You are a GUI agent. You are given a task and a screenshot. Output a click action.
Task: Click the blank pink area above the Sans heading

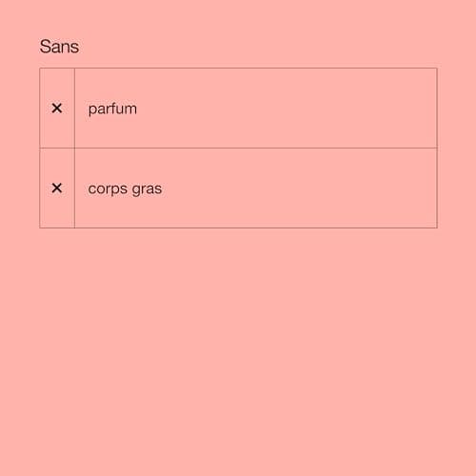(238, 17)
